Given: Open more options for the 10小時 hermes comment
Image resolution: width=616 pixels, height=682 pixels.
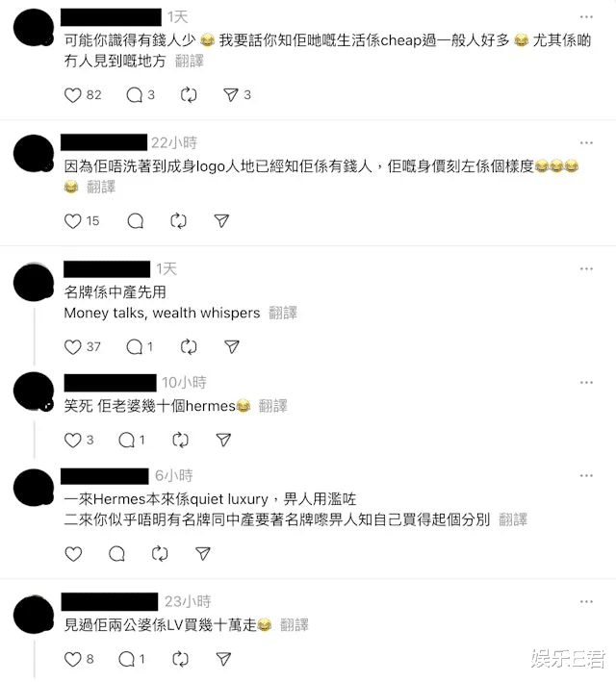Looking at the screenshot, I should [586, 382].
